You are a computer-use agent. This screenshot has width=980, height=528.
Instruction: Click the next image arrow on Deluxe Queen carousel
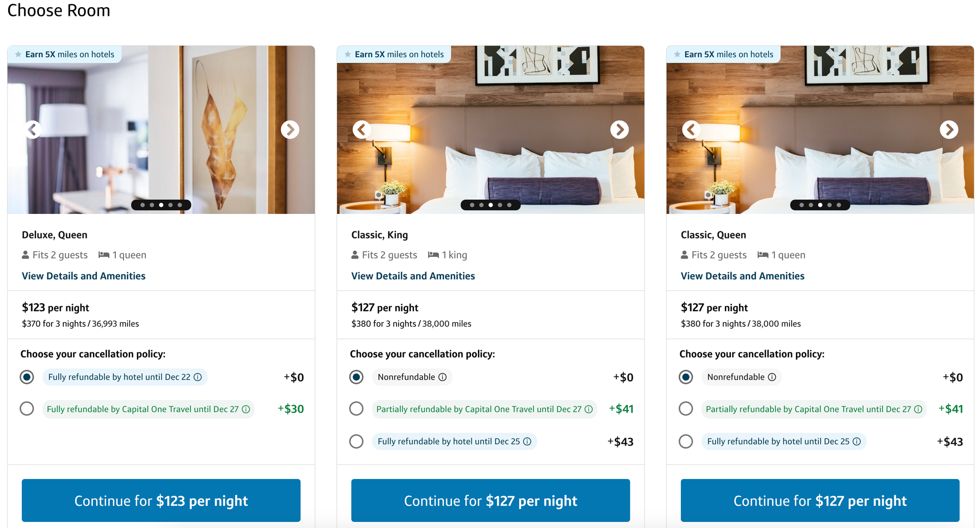click(290, 129)
